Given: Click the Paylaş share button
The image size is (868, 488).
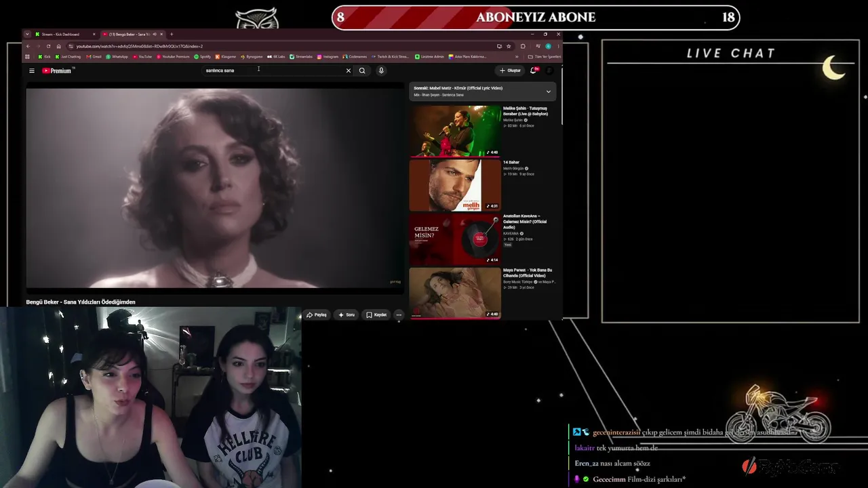Looking at the screenshot, I should (317, 314).
